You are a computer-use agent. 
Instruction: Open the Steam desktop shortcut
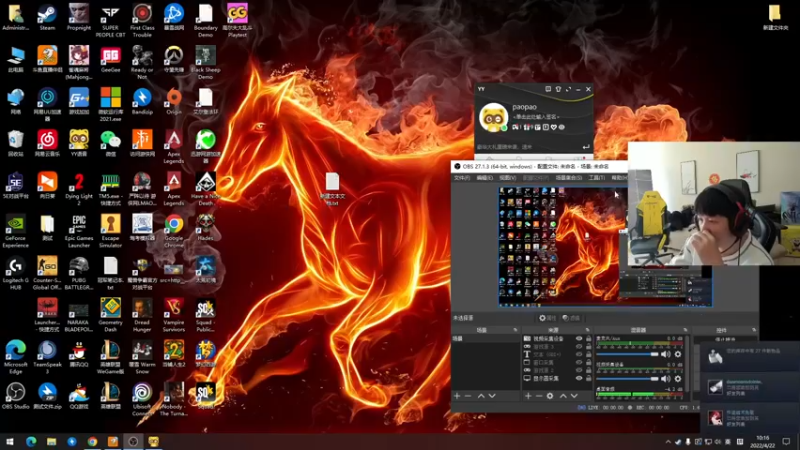pos(47,17)
